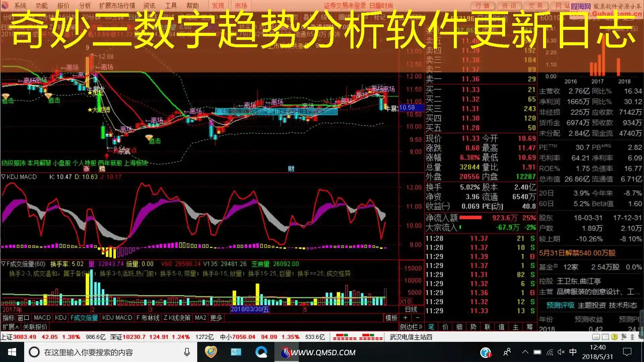Click the double up-arrow status bar icon
The width and height of the screenshot is (644, 362).
[x=632, y=337]
